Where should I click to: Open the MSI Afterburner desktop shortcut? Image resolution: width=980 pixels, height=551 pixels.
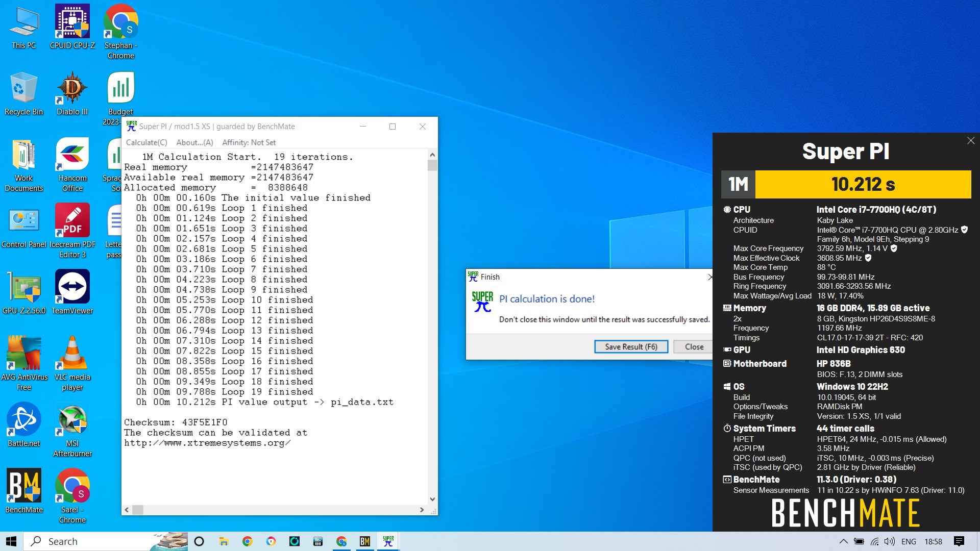coord(72,430)
